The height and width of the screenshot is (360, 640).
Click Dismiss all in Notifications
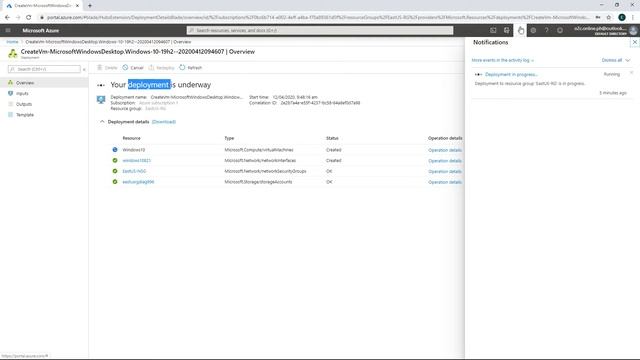click(612, 60)
